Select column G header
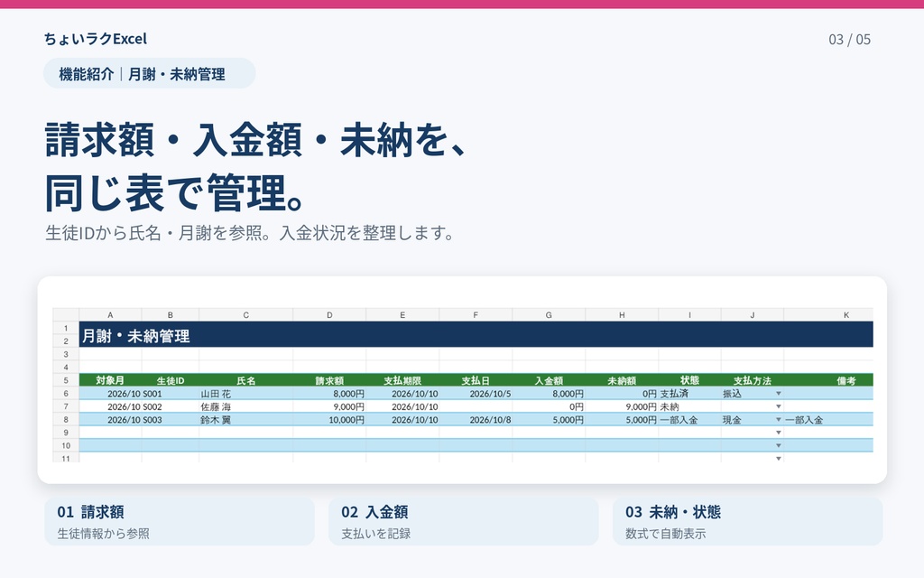Screen dimensions: 924x578 click(549, 315)
